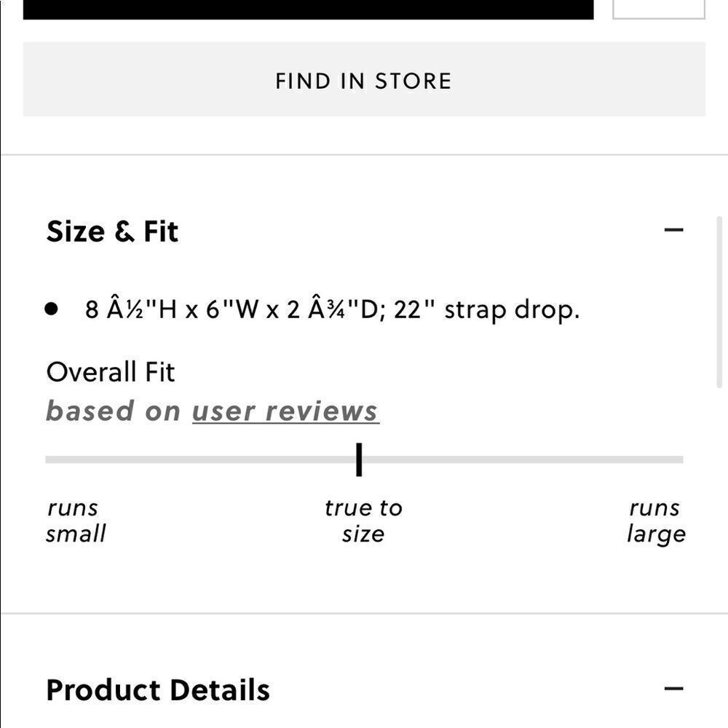Click the bullet point before the dimensions

tap(51, 309)
